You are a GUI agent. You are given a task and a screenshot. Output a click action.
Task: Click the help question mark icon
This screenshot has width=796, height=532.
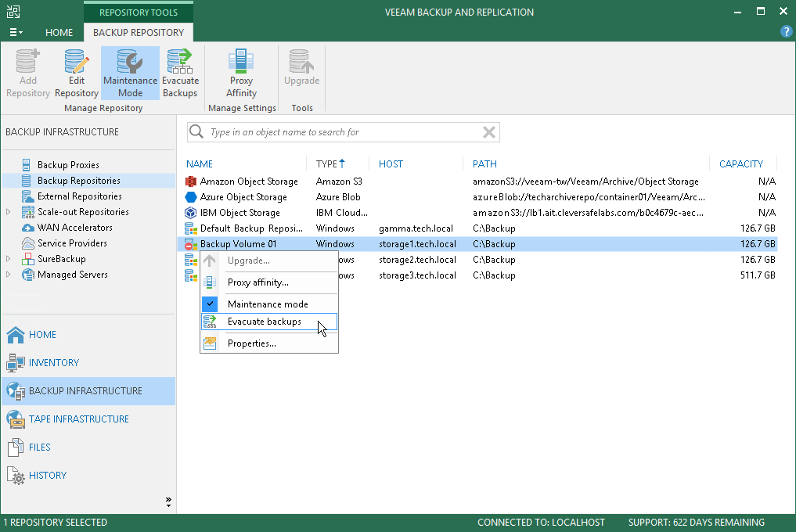click(x=787, y=32)
